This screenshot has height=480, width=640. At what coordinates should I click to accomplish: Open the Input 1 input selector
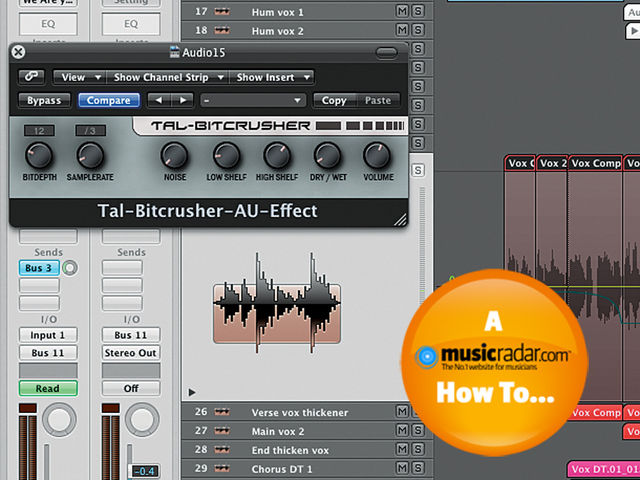[x=48, y=335]
